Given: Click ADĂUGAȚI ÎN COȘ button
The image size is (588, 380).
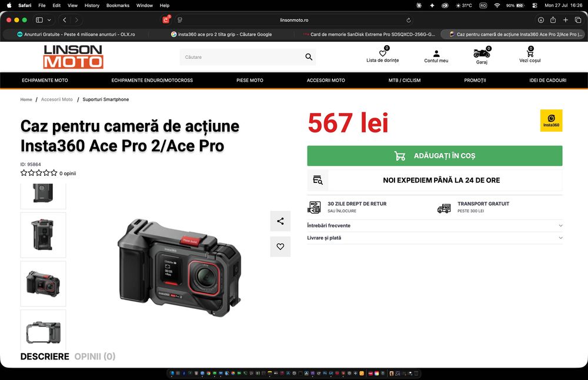Looking at the screenshot, I should coord(435,156).
